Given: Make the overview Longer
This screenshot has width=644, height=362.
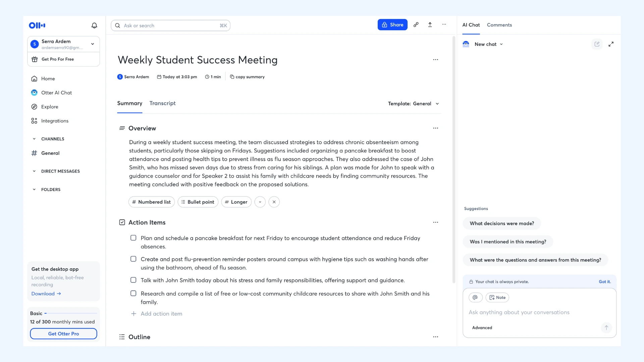Looking at the screenshot, I should pos(236,202).
